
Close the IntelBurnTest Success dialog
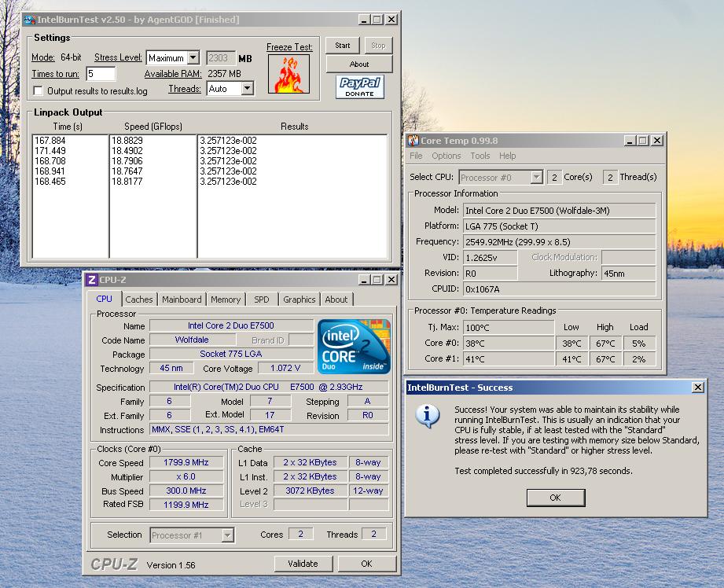click(x=698, y=387)
